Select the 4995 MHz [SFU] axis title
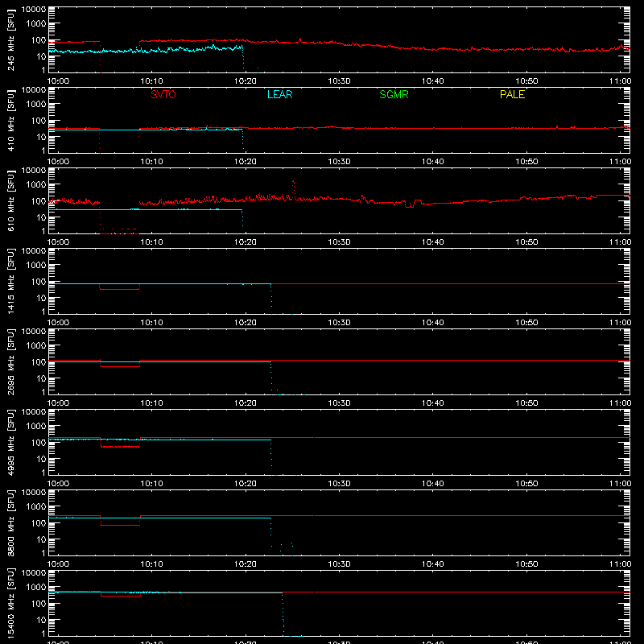 [x=10, y=442]
